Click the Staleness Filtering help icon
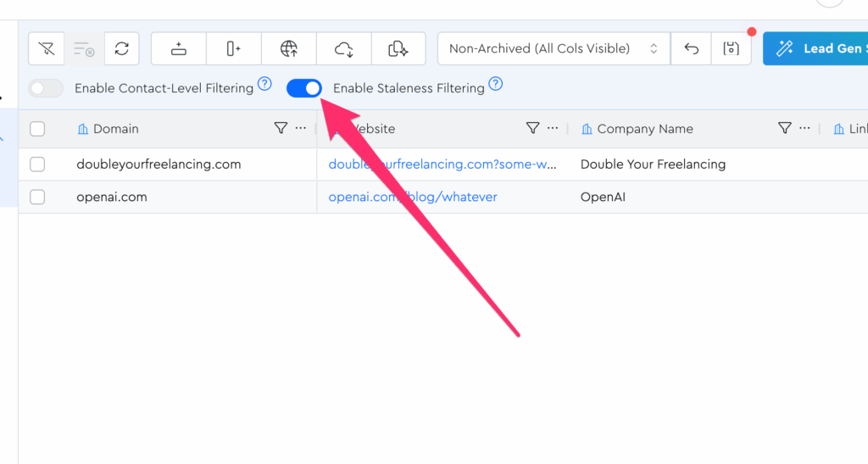 496,84
